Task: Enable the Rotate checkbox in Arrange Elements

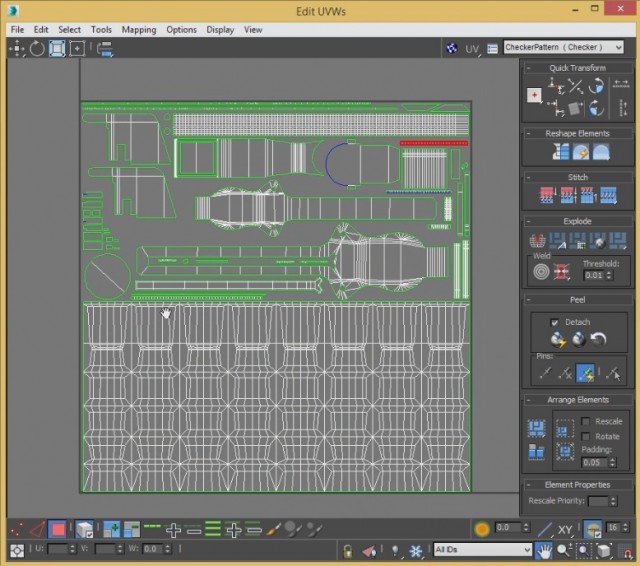Action: point(586,436)
